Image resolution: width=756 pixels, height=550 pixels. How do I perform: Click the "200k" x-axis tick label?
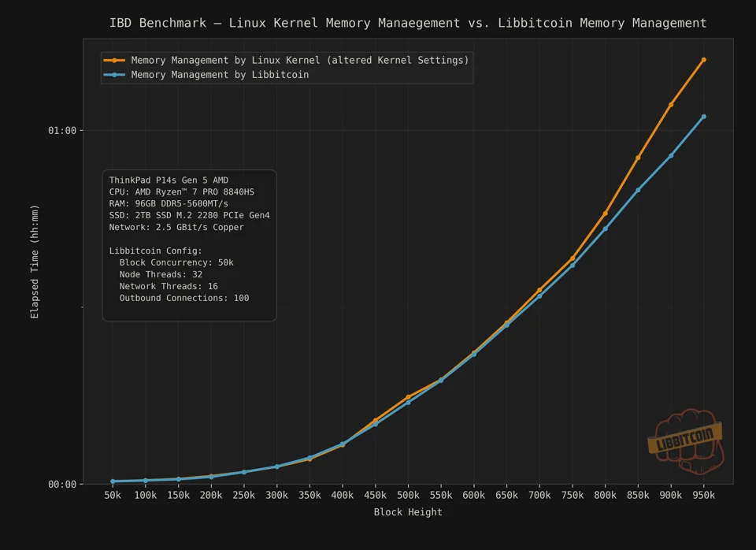211,495
